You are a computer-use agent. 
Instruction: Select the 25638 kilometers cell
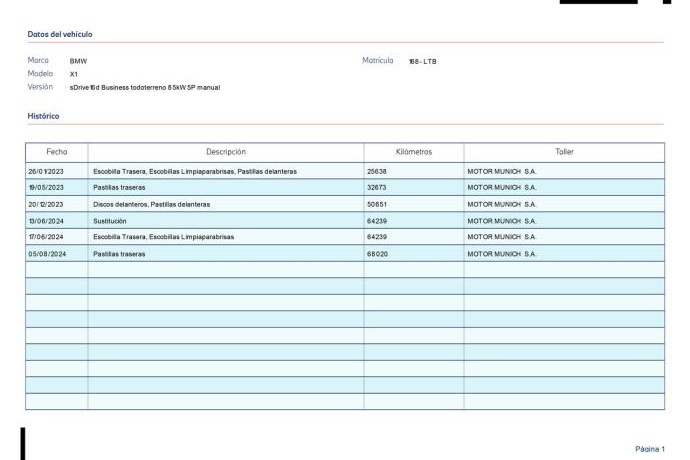point(382,171)
